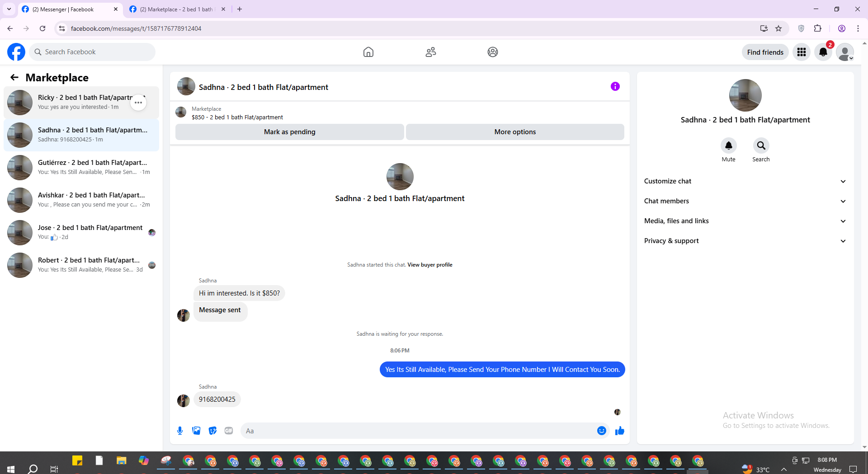Open the Windows Start menu
The height and width of the screenshot is (474, 868).
pos(11,469)
